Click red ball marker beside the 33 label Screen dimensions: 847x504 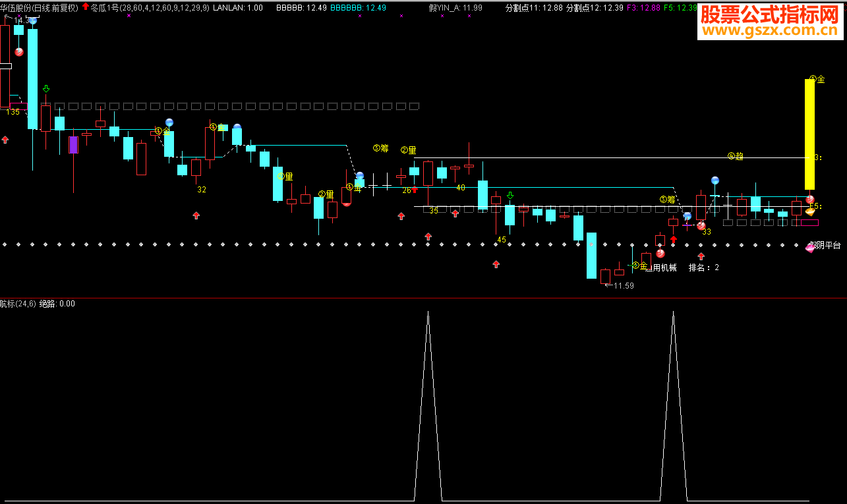[701, 225]
